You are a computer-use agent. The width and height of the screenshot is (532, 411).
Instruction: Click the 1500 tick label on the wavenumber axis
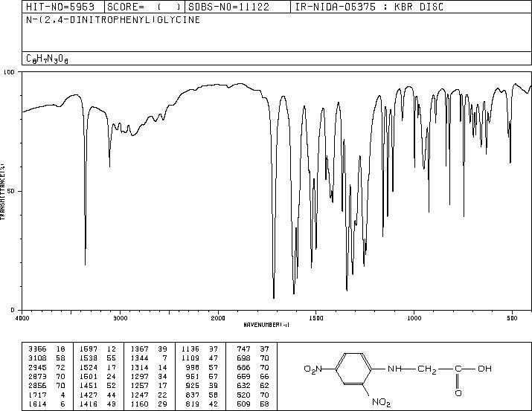pyautogui.click(x=316, y=318)
